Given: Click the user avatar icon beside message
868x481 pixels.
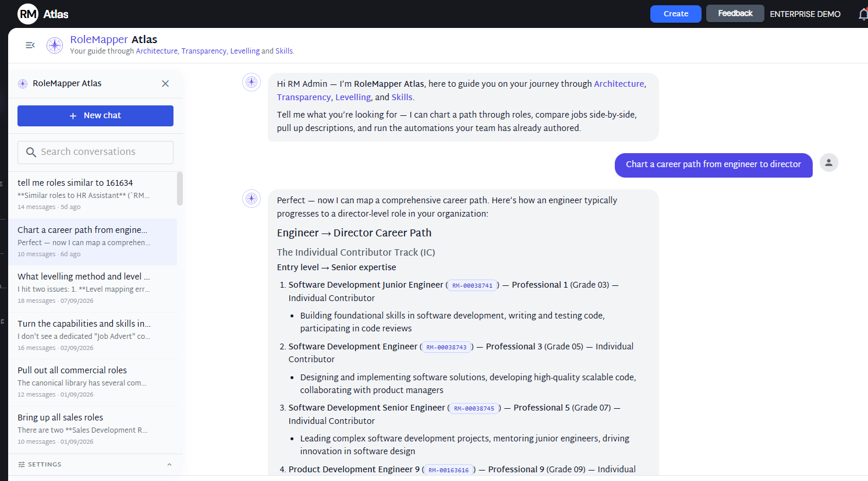Looking at the screenshot, I should [x=829, y=162].
